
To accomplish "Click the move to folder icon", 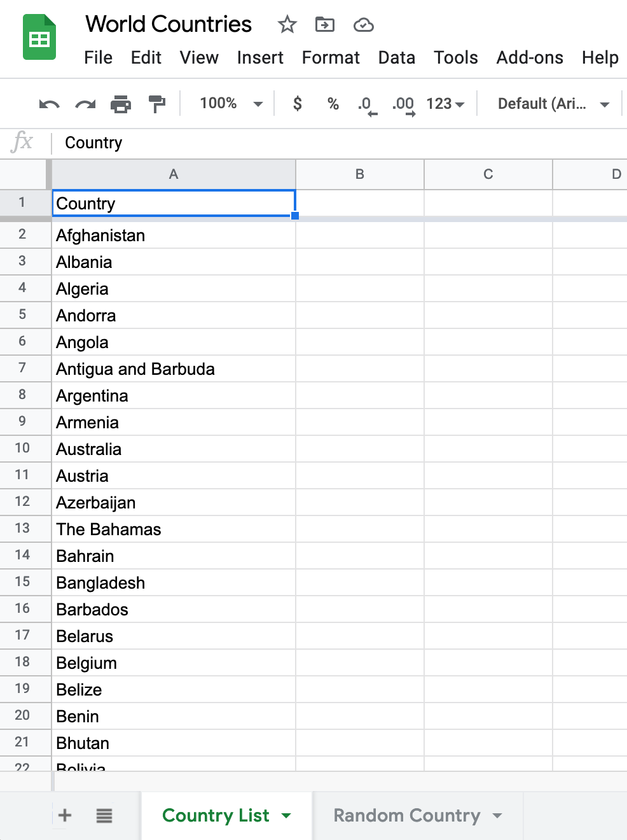I will 325,25.
